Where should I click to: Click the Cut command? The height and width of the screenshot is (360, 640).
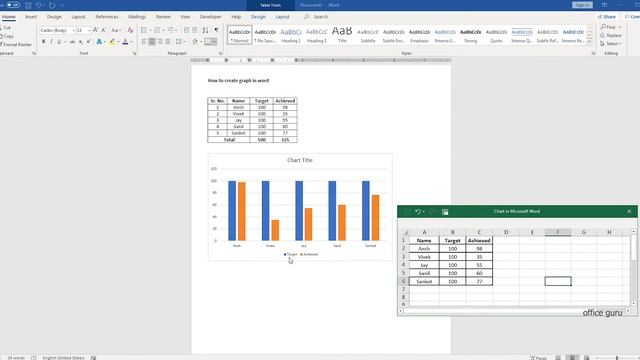[6, 27]
